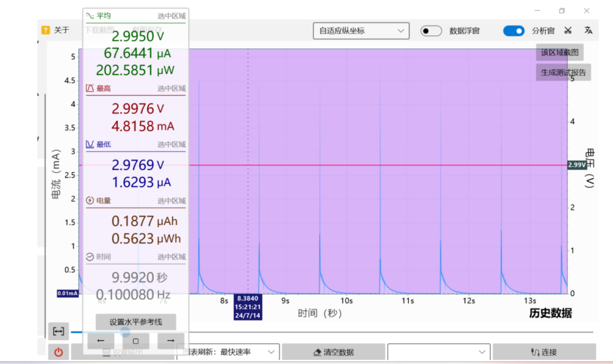Click 选中区域 next to 平均
613x364 pixels.
click(x=172, y=16)
